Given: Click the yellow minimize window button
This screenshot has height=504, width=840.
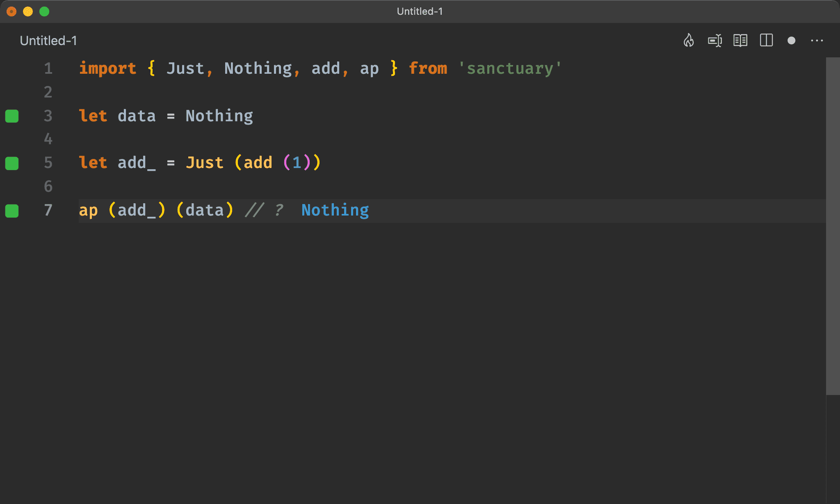Looking at the screenshot, I should tap(28, 11).
